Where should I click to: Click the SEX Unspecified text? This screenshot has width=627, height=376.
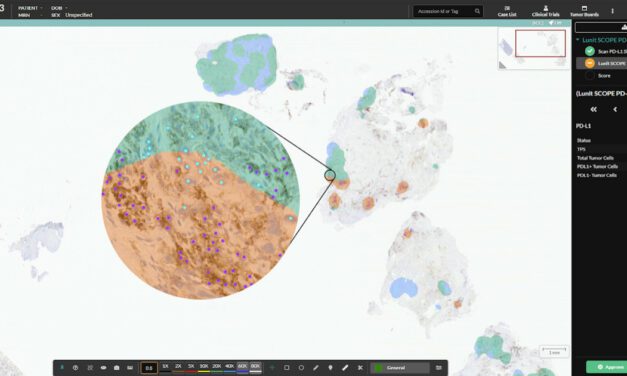click(x=72, y=15)
